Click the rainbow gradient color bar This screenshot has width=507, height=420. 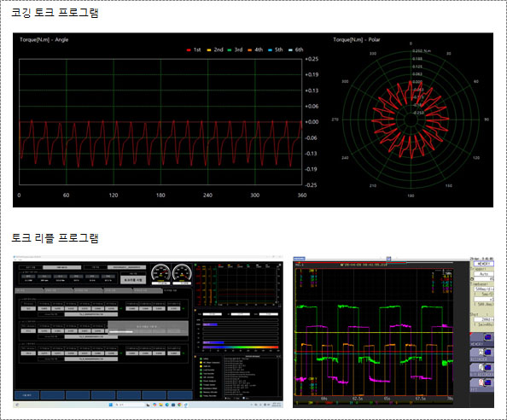tap(241, 347)
